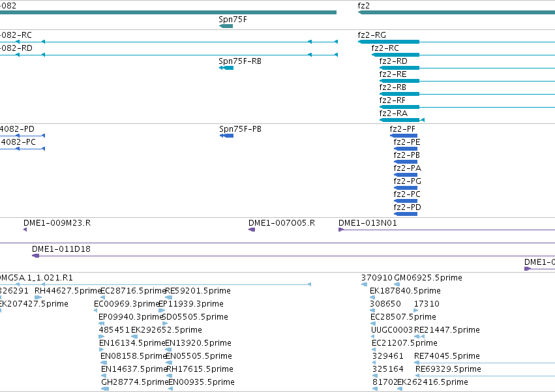
Task: Select the fz2-RD transcript label
Action: pyautogui.click(x=393, y=61)
